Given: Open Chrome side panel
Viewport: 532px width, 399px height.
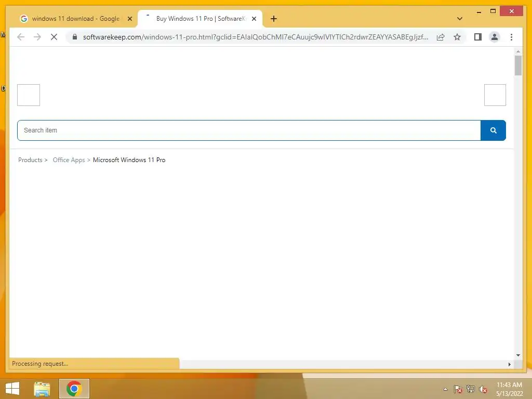Looking at the screenshot, I should coord(478,37).
